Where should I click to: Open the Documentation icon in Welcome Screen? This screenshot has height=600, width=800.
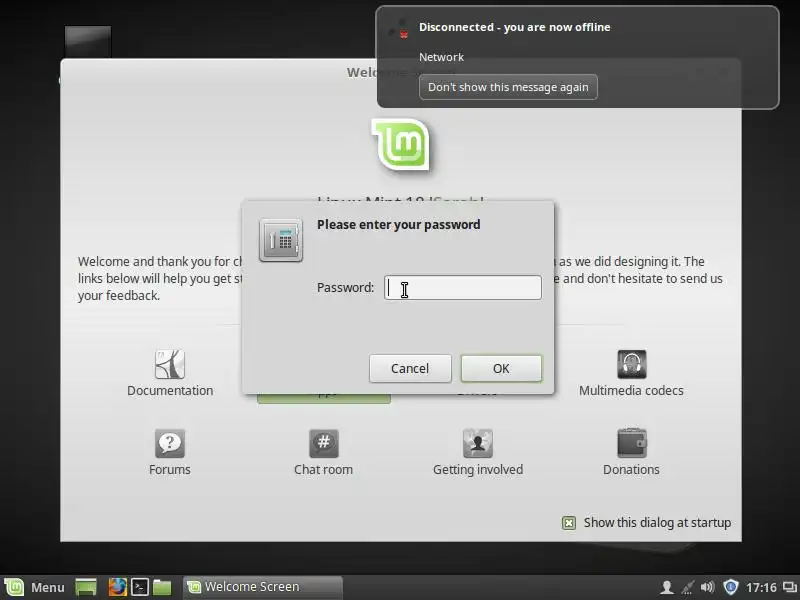(x=169, y=364)
